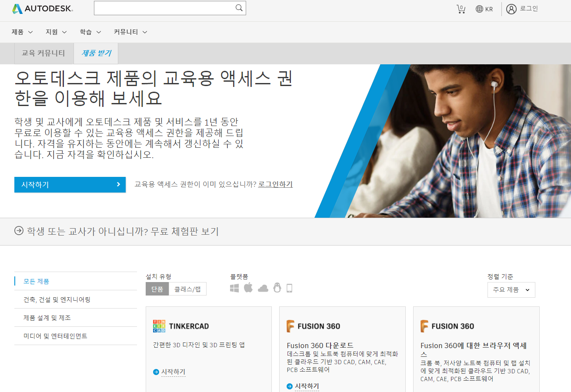
Task: Expand the 지원 menu
Action: tap(56, 32)
